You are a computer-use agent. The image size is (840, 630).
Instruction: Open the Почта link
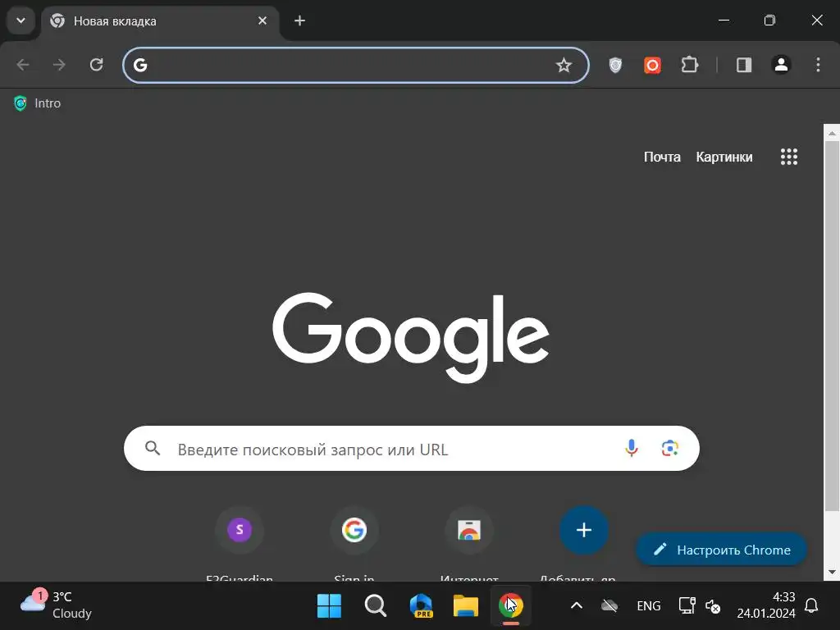click(662, 157)
